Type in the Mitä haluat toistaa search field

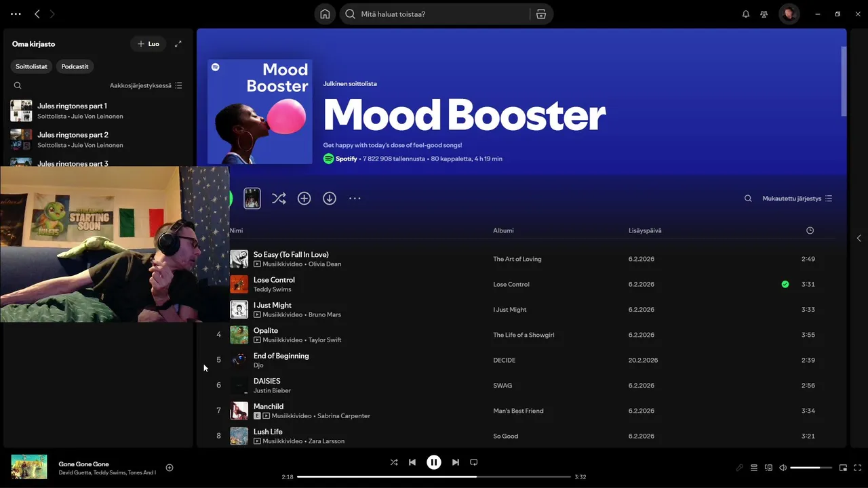tap(441, 14)
